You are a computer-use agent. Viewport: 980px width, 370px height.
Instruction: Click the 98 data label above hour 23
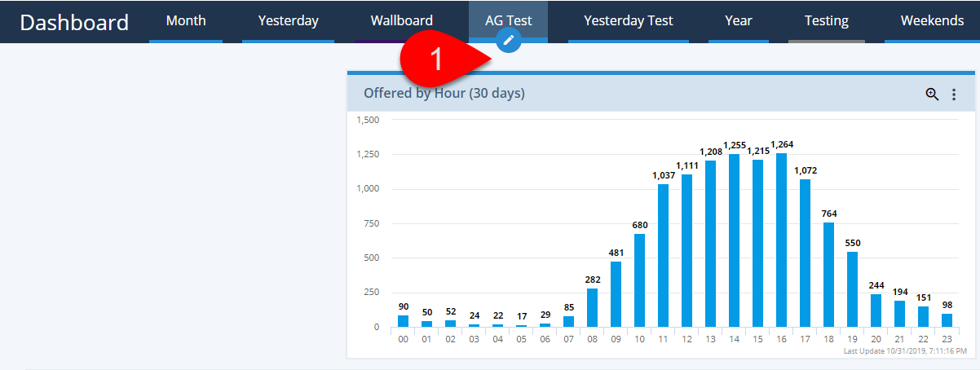click(947, 305)
